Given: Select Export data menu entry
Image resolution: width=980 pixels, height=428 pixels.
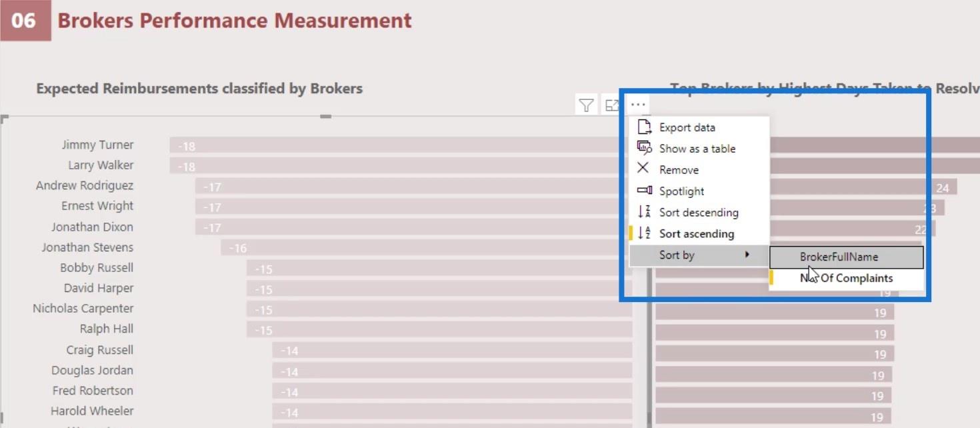Looking at the screenshot, I should 699,127.
